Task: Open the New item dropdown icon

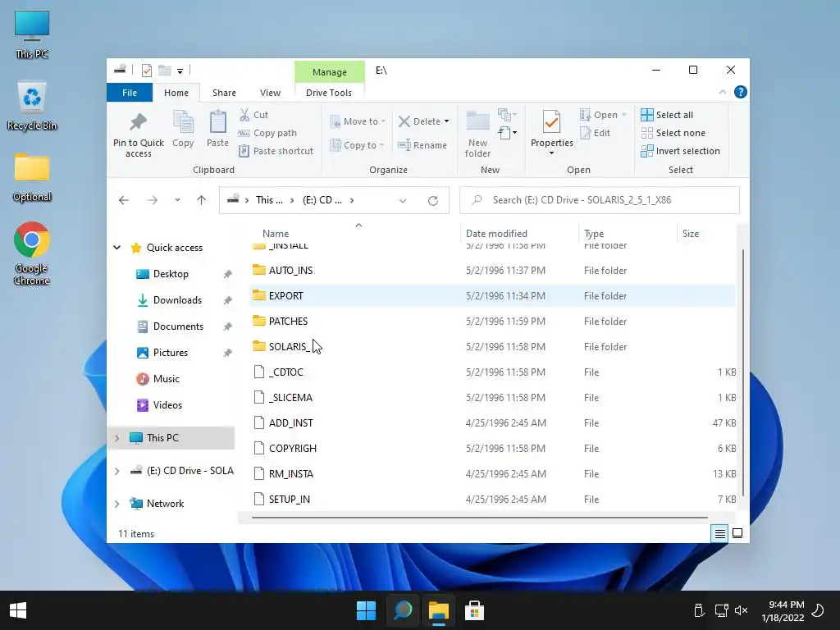Action: point(507,115)
